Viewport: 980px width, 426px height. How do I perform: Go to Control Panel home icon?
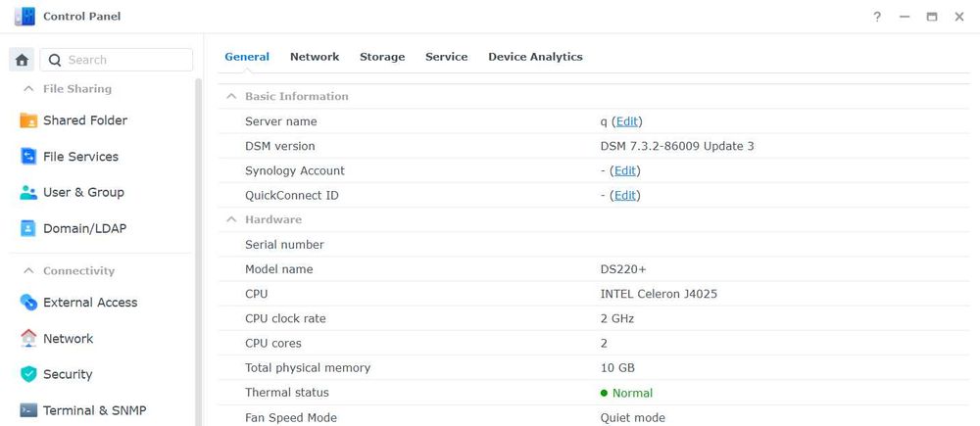click(x=22, y=60)
